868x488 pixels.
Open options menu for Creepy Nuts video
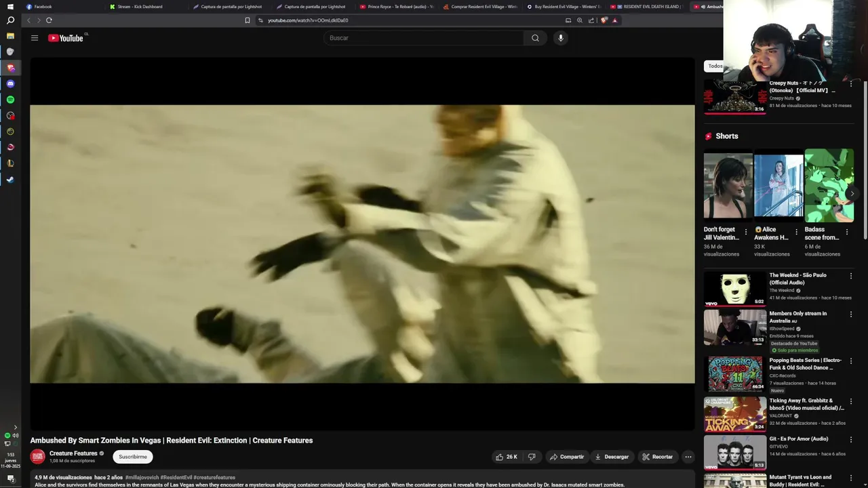[x=851, y=84]
